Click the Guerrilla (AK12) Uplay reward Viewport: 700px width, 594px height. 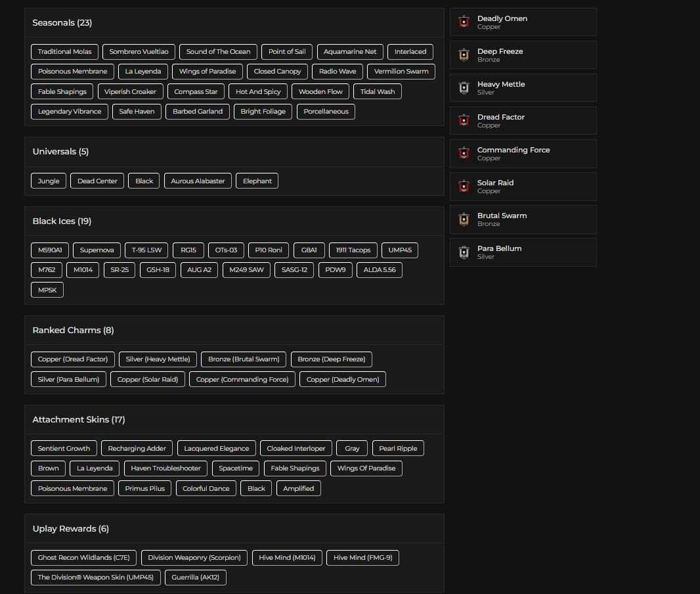(x=195, y=578)
